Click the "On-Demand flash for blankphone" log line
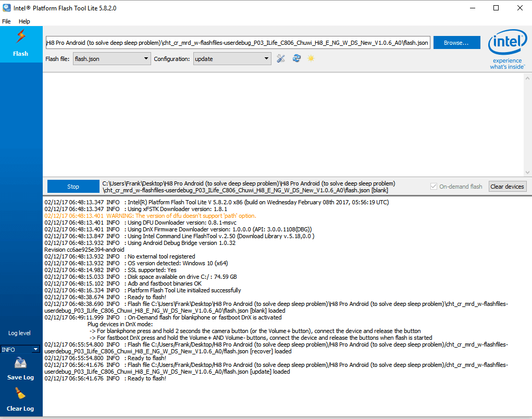This screenshot has height=419, width=532. [x=163, y=317]
